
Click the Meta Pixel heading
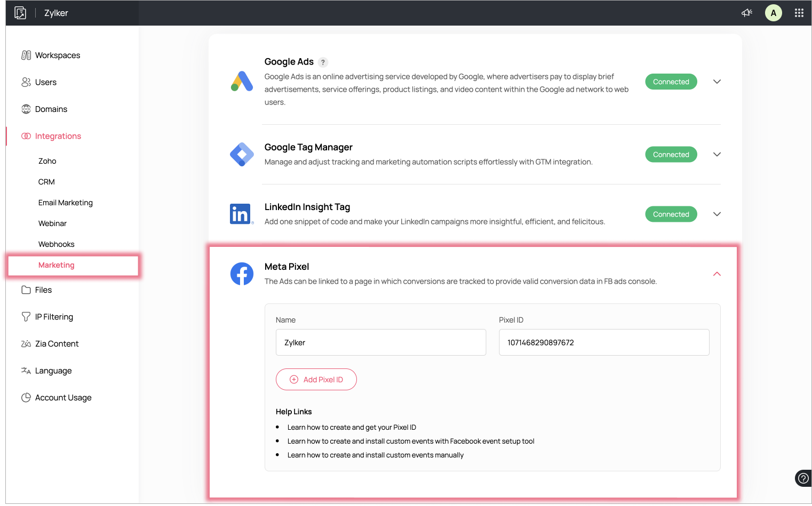coord(287,267)
